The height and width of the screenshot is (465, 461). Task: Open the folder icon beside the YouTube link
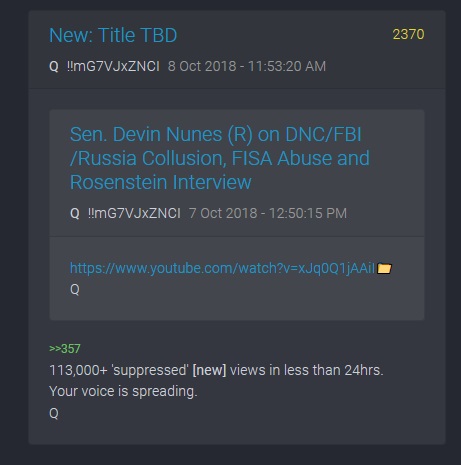pos(384,268)
